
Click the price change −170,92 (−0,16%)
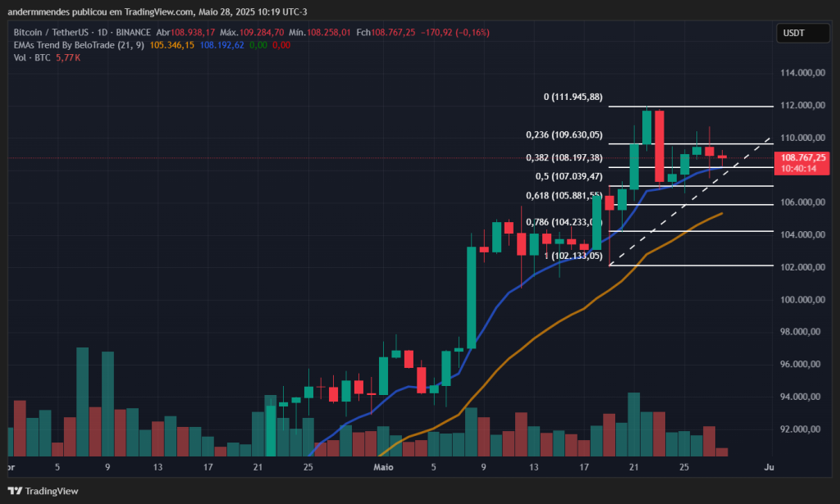(455, 33)
